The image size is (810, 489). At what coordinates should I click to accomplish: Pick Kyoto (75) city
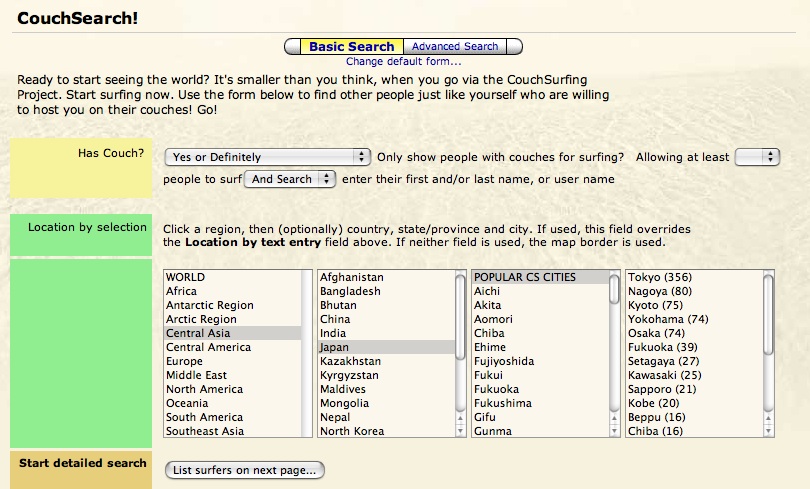(695, 305)
